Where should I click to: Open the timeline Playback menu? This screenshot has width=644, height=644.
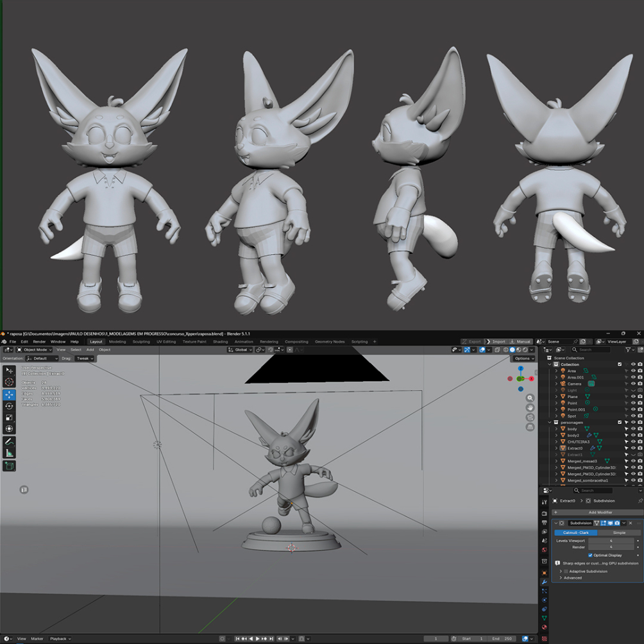point(60,639)
